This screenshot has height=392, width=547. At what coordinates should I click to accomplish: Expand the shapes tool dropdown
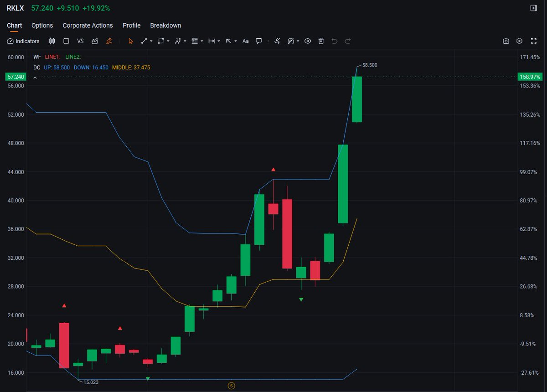coord(168,41)
